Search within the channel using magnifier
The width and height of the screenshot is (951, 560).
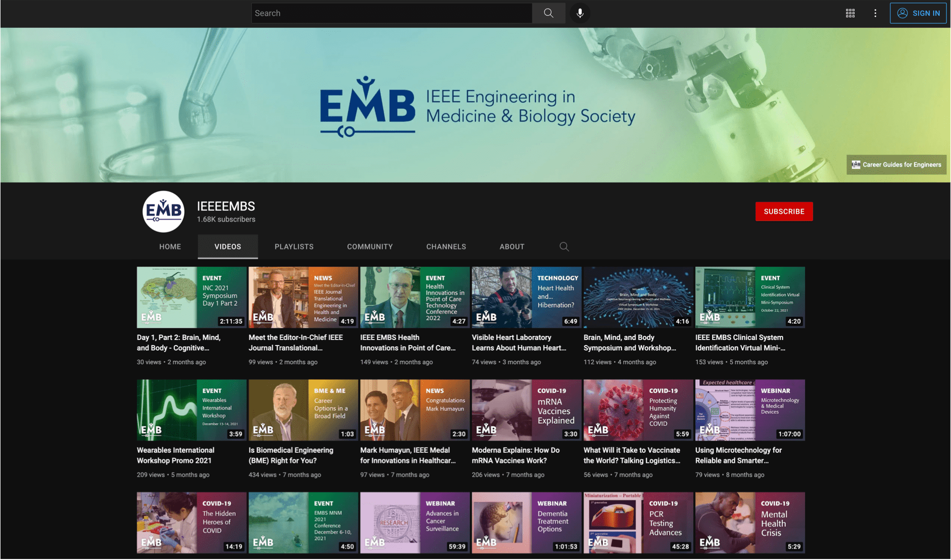(x=564, y=246)
